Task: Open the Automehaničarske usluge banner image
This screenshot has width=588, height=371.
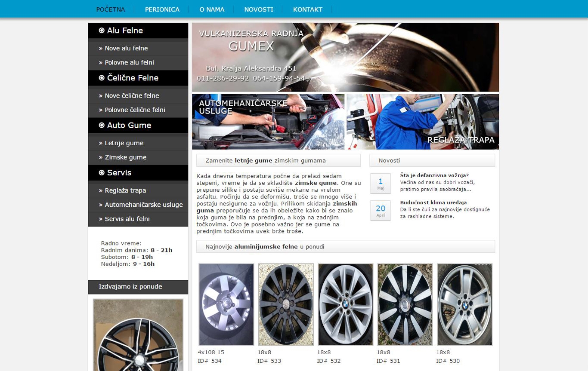Action: (x=268, y=122)
